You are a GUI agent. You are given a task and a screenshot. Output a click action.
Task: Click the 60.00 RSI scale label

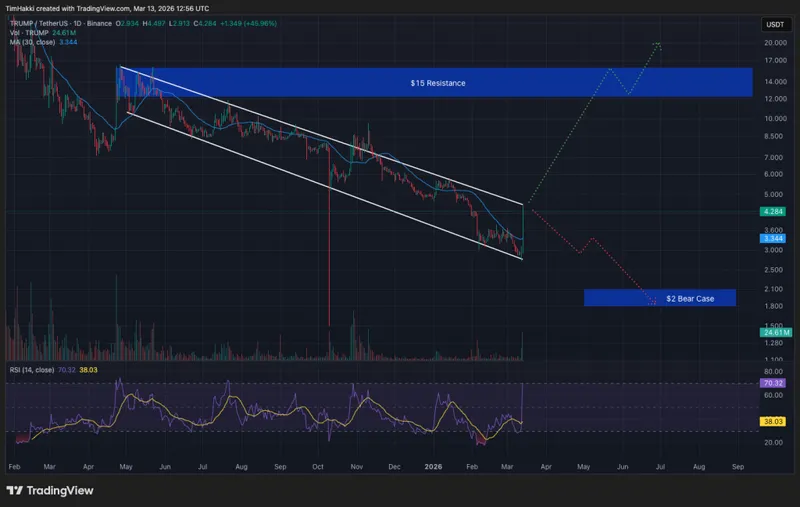[x=773, y=395]
